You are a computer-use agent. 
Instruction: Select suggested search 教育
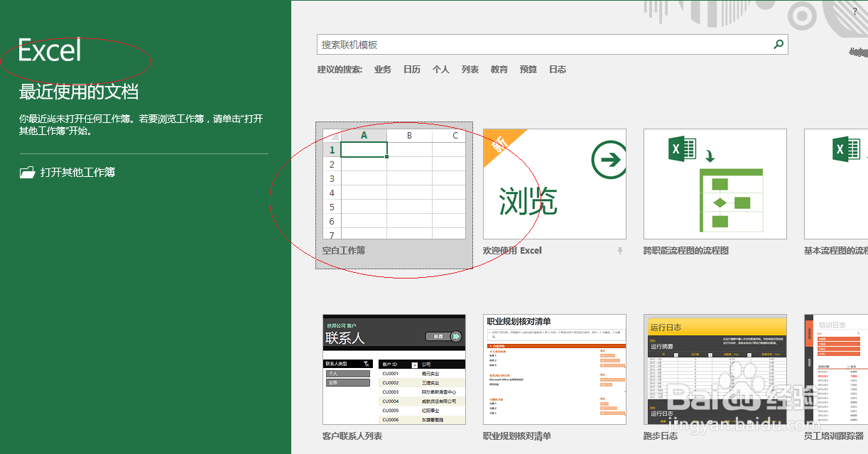[x=499, y=70]
